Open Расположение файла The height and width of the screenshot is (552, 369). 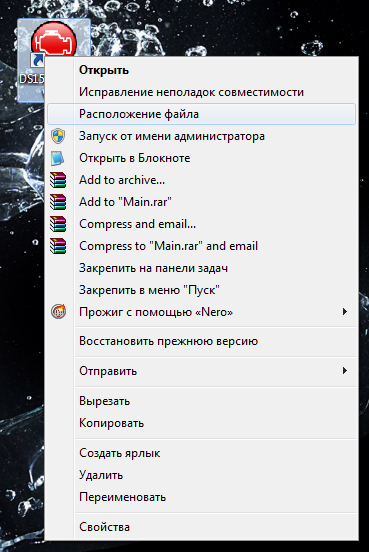[201, 114]
